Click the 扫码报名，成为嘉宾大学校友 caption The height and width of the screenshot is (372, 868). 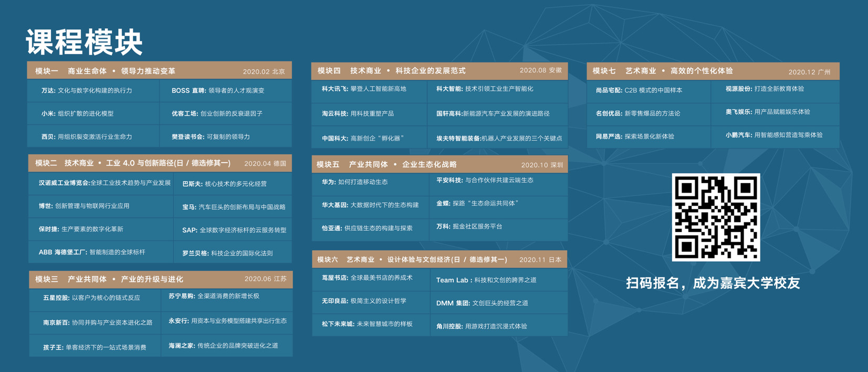(713, 283)
